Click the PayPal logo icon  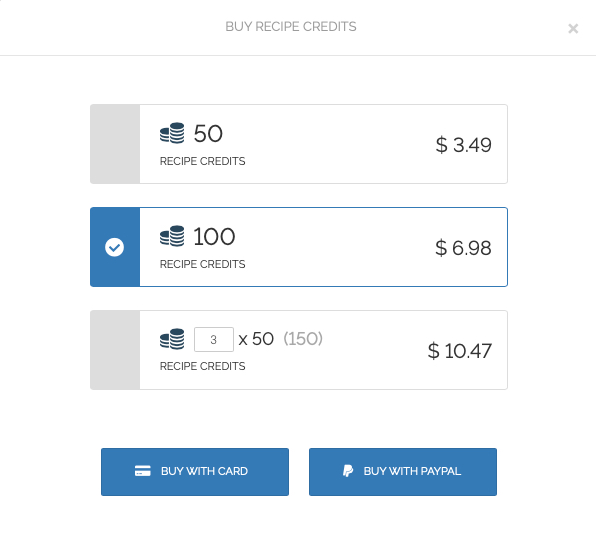[348, 471]
